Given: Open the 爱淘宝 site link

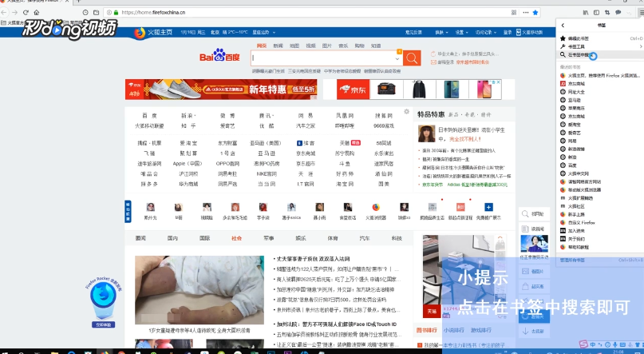Looking at the screenshot, I should tap(188, 143).
